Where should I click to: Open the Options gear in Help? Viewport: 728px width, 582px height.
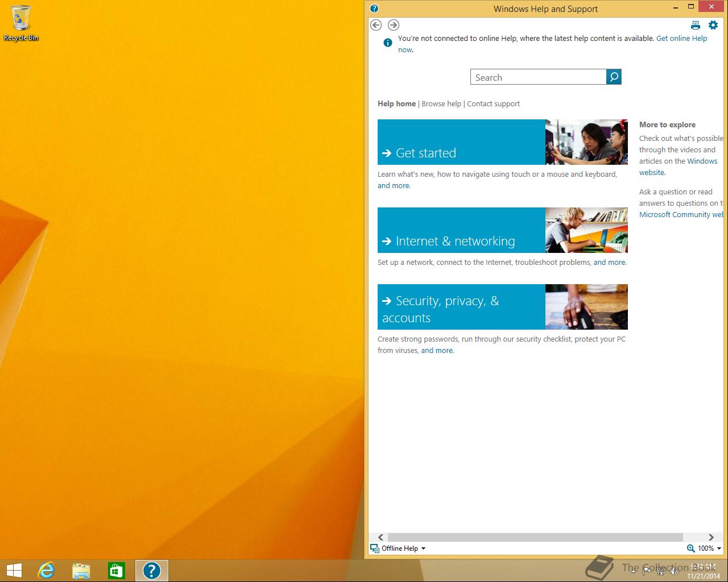tap(713, 25)
